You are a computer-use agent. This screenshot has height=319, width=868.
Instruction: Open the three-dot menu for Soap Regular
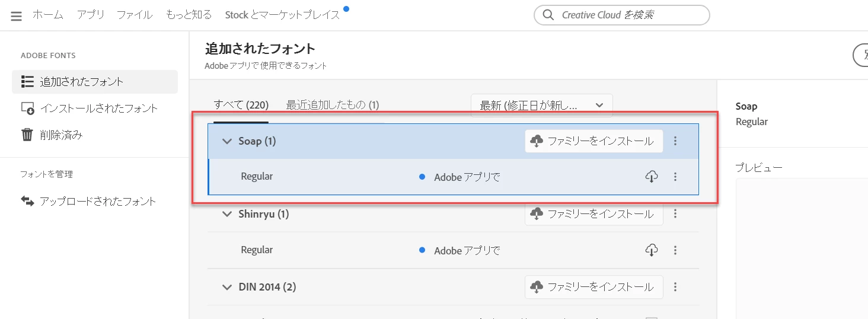675,177
